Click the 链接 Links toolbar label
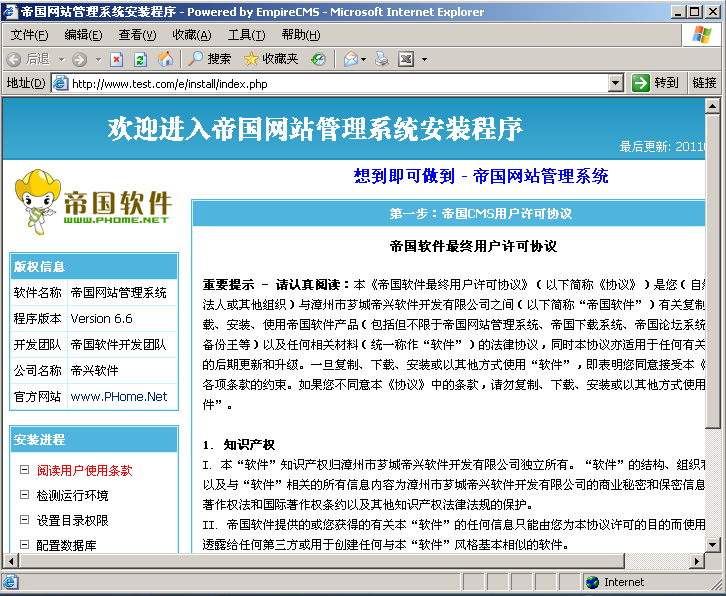This screenshot has height=596, width=726. point(704,83)
